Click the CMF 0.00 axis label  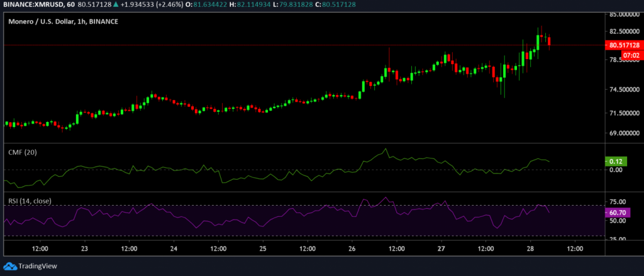pos(615,170)
